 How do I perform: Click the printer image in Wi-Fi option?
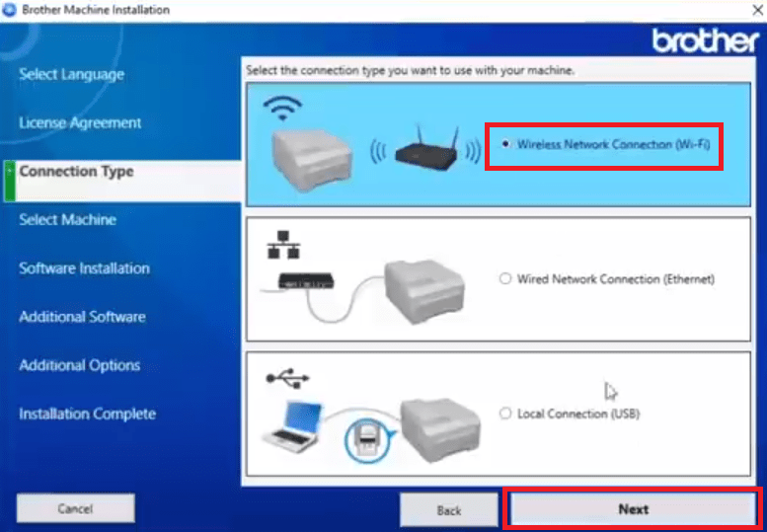[x=312, y=160]
